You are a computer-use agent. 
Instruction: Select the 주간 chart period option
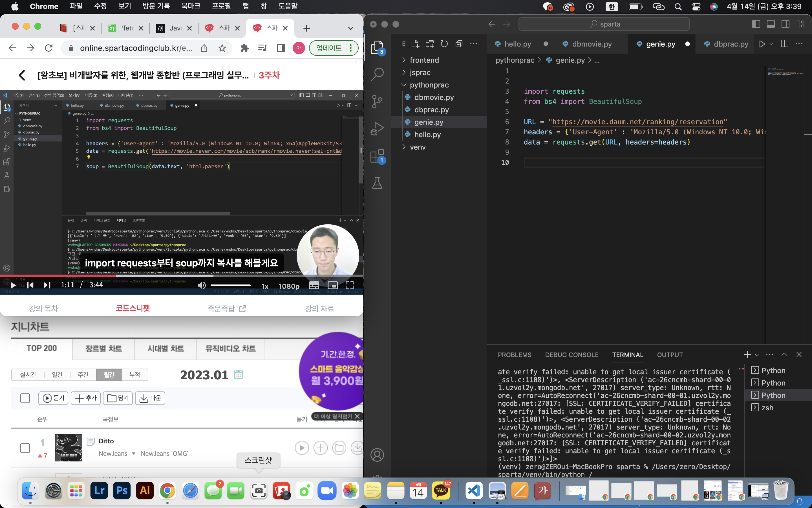83,375
